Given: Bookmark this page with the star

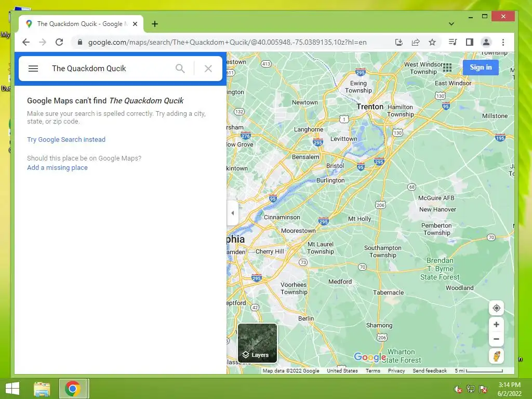Looking at the screenshot, I should tap(432, 42).
